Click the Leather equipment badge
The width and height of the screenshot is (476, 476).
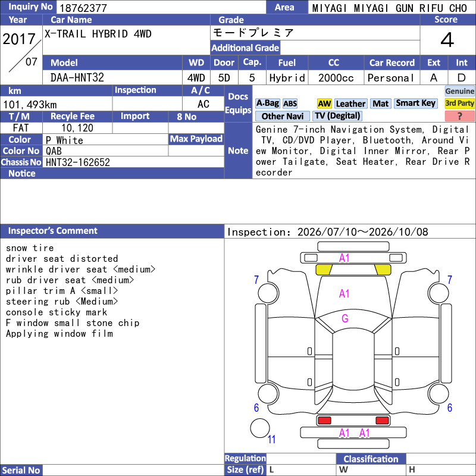[351, 104]
